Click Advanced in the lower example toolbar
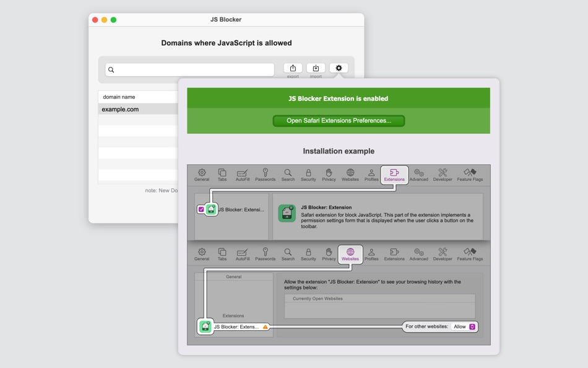Image resolution: width=588 pixels, height=368 pixels. [418, 254]
